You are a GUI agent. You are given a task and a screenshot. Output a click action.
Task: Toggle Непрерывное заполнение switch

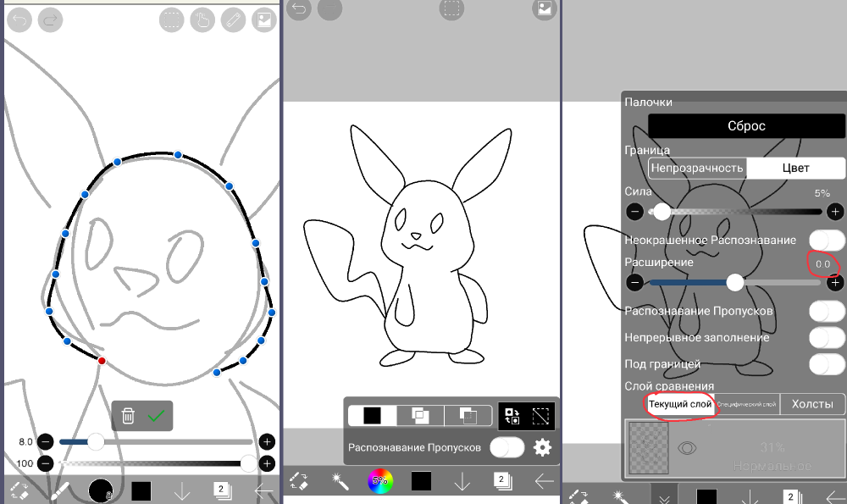(827, 338)
